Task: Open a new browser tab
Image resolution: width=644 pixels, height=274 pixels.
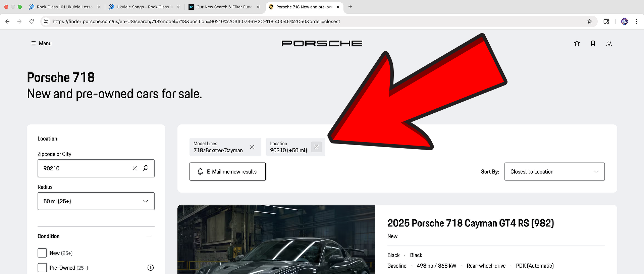Action: click(x=350, y=7)
